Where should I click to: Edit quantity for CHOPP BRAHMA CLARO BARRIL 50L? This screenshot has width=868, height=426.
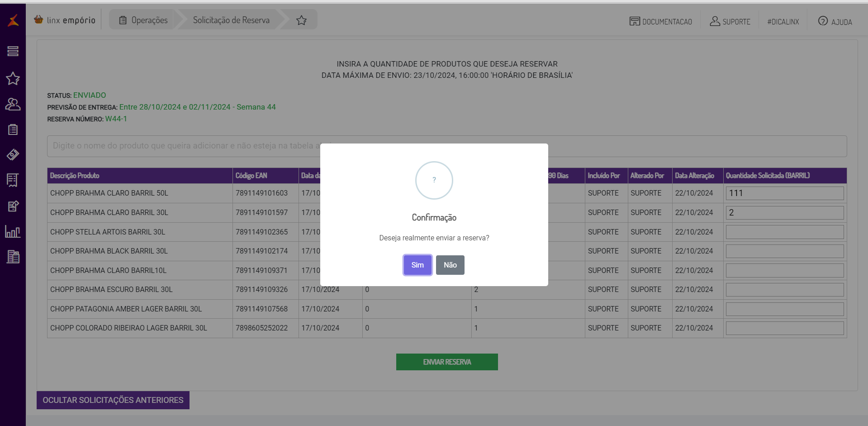point(785,193)
